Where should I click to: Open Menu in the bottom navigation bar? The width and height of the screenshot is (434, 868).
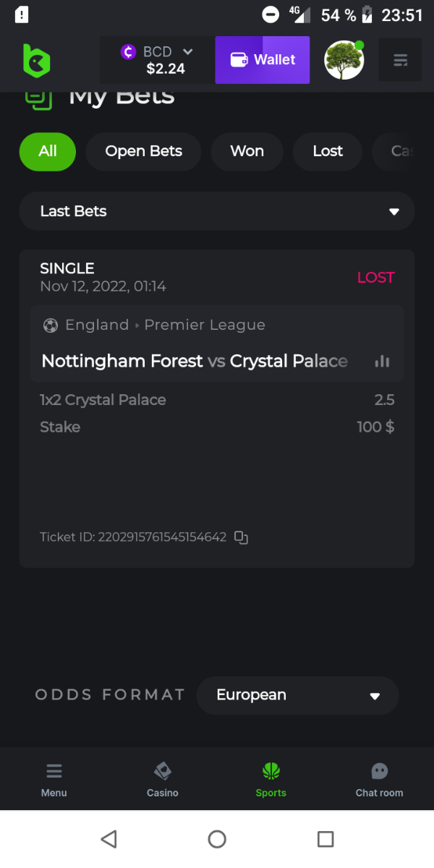(54, 780)
